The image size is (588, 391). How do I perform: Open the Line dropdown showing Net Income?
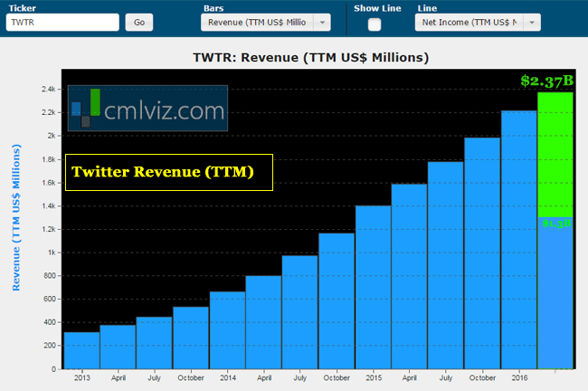coord(478,23)
